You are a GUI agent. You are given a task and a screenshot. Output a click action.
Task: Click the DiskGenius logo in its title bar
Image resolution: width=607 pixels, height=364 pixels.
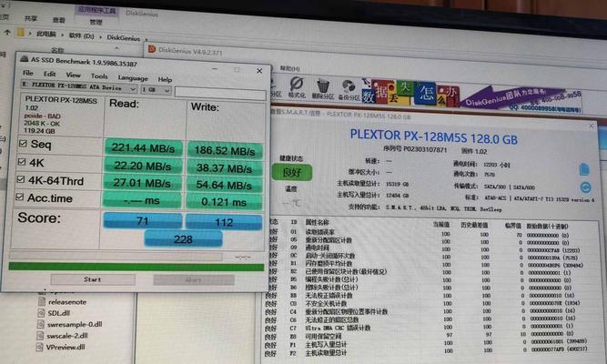click(152, 49)
